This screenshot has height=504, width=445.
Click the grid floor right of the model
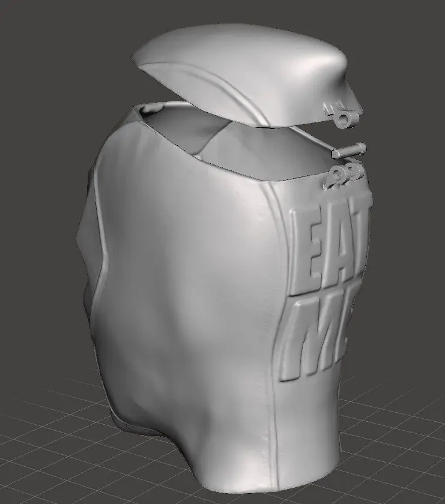coord(396,444)
